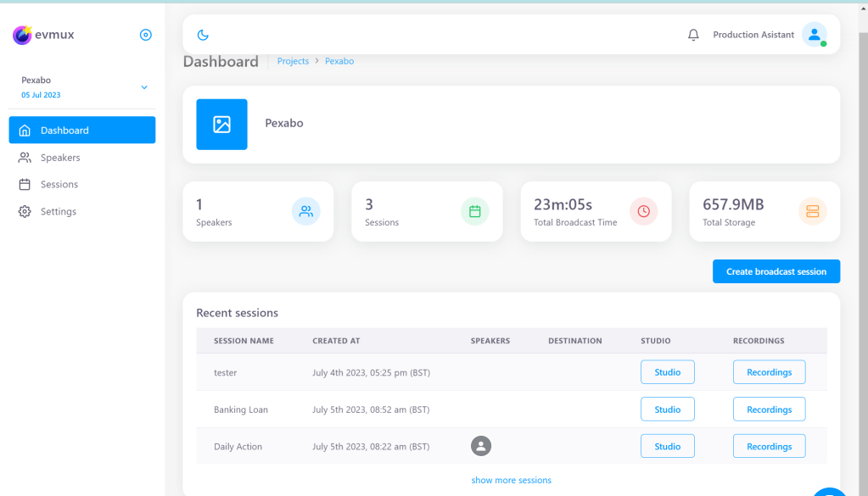Click the Settings gear icon in sidebar
The image size is (868, 496).
coord(25,211)
